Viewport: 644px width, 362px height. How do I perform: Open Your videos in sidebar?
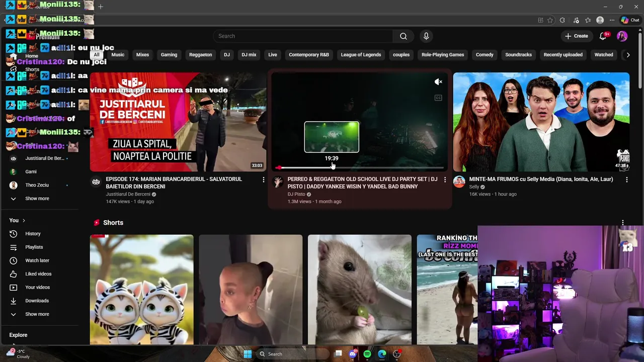tap(37, 288)
